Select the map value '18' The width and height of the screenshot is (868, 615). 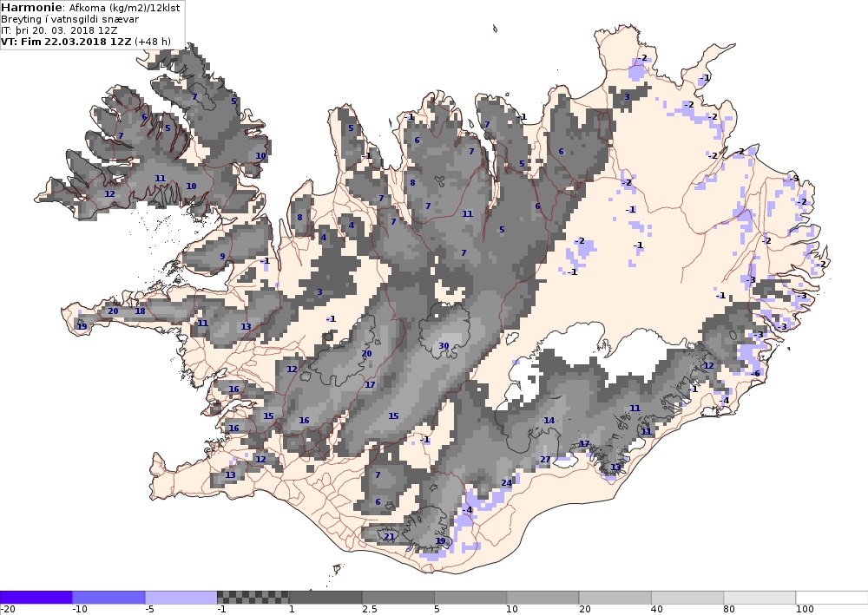tap(140, 311)
